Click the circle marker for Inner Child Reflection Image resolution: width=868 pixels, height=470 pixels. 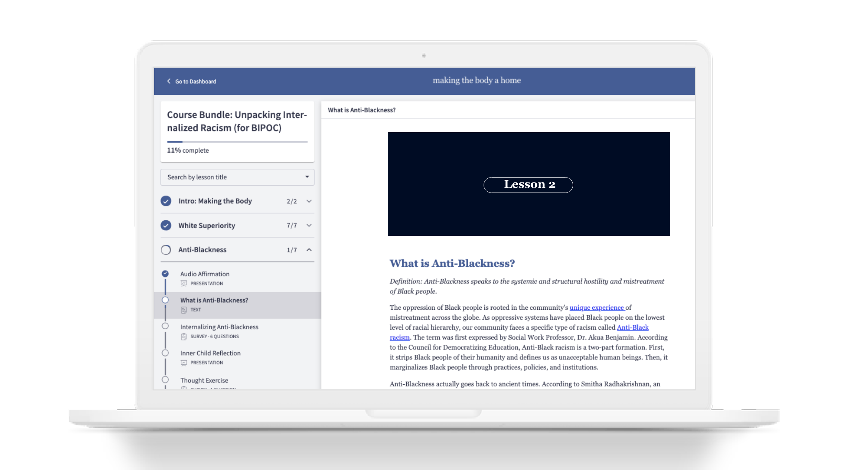(x=165, y=353)
